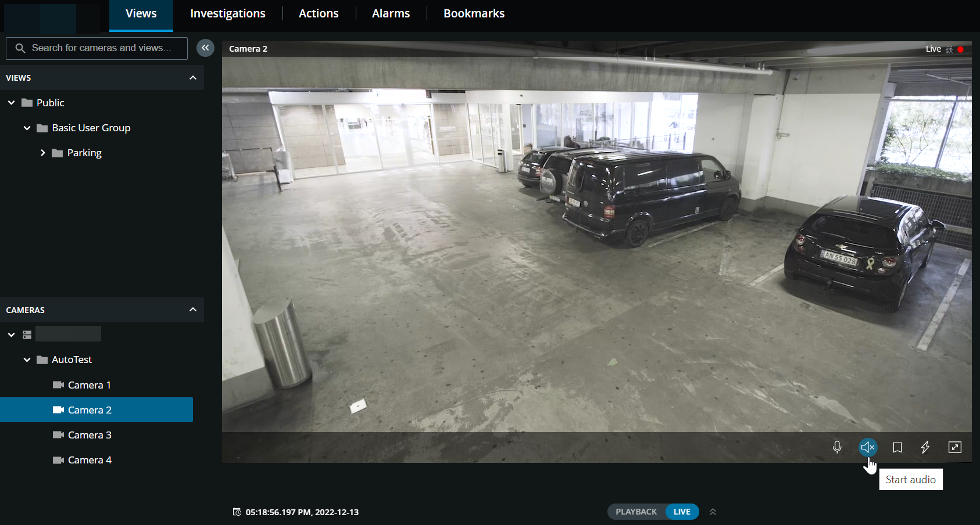
Task: Expand the Parking folder chevron
Action: [42, 153]
